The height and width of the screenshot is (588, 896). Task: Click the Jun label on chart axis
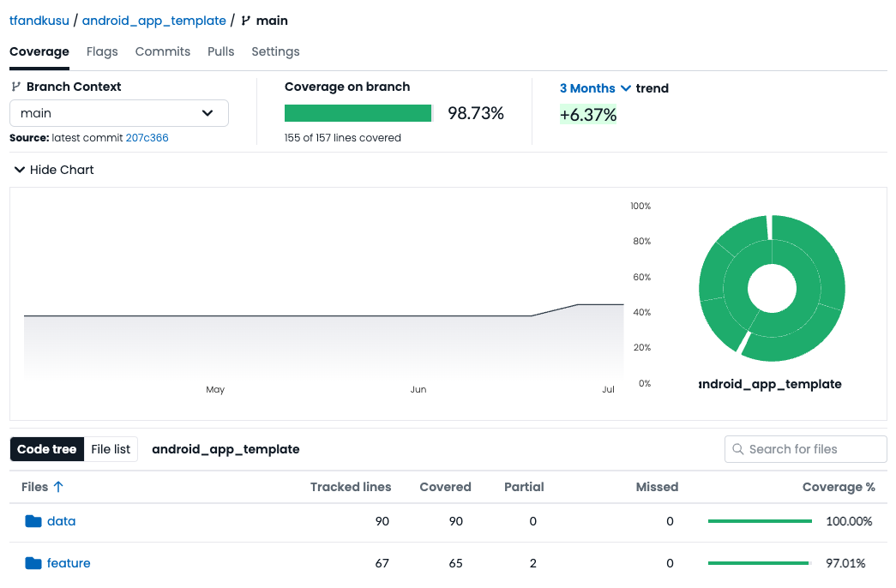(x=418, y=389)
